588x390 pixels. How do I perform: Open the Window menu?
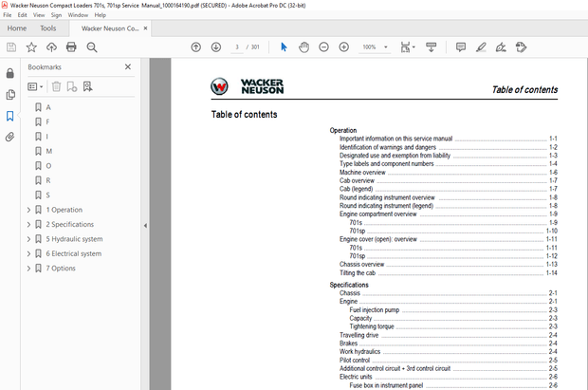[78, 15]
